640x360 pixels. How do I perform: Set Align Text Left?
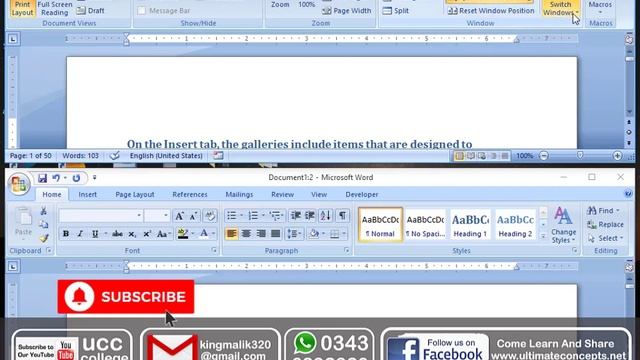[231, 234]
